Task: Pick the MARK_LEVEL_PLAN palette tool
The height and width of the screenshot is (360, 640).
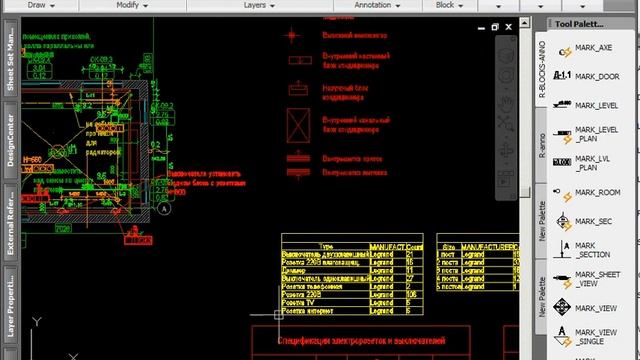Action: (586, 134)
